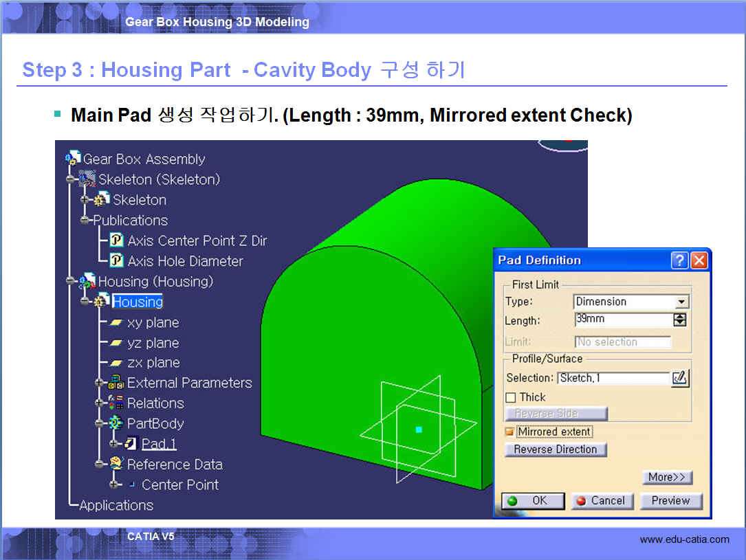
Task: Open the Type dropdown set to Dimension
Action: pos(681,302)
